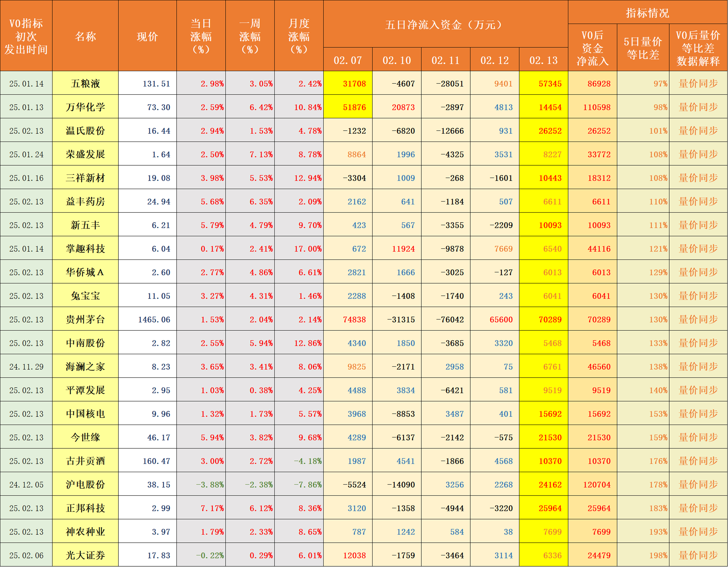Click the 指标情况 header cell
Screen dimensions: 728x567
coord(647,13)
